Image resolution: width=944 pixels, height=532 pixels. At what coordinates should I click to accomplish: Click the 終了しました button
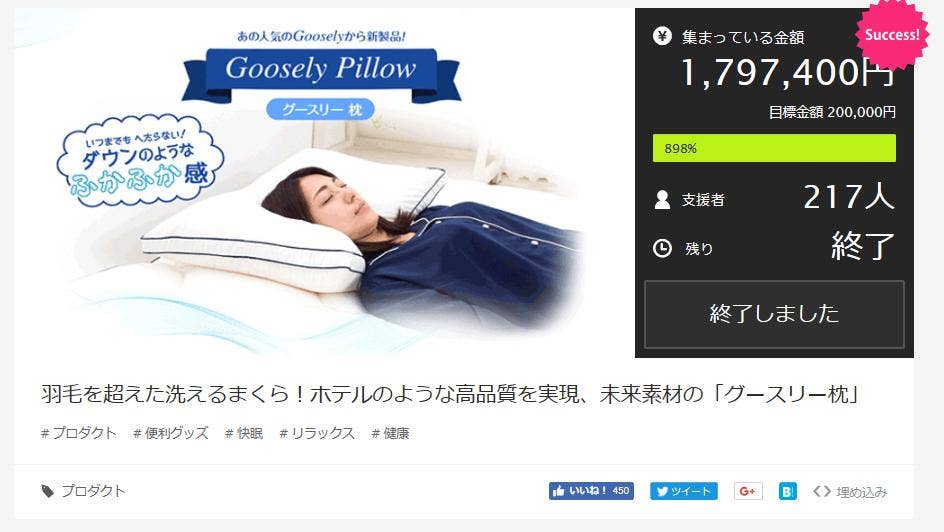click(774, 314)
